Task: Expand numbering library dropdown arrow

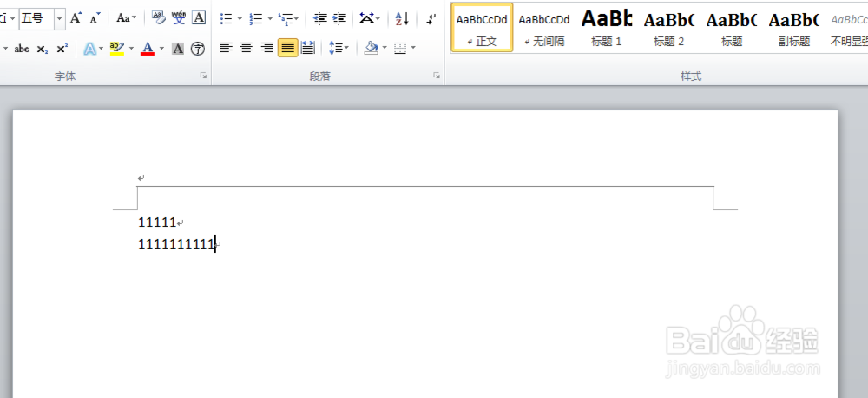Action: [270, 19]
